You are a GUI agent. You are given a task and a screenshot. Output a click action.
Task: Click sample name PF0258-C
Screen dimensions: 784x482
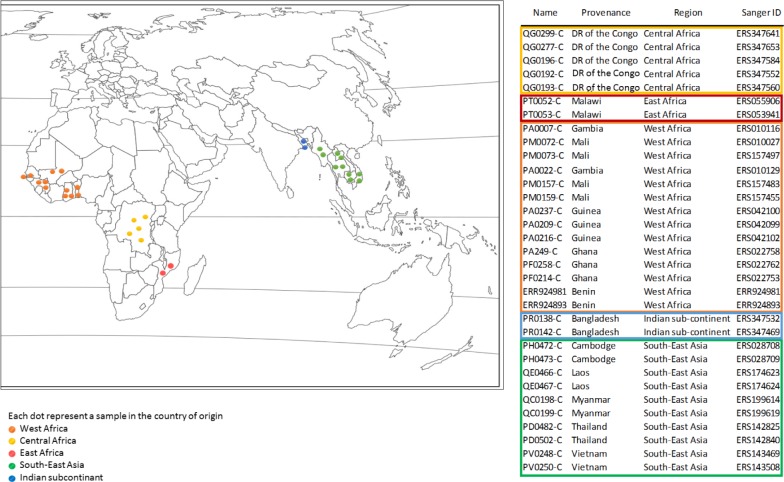542,264
